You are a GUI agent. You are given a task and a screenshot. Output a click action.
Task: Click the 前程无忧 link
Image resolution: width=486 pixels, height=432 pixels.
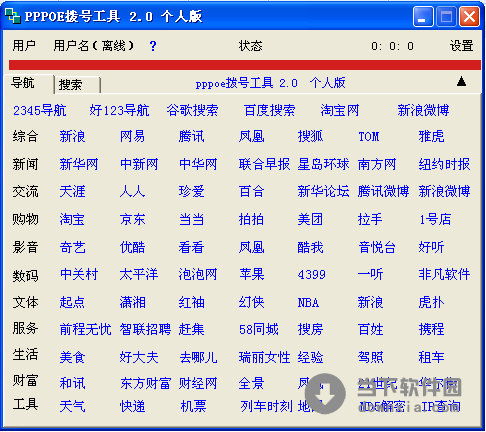click(x=85, y=330)
